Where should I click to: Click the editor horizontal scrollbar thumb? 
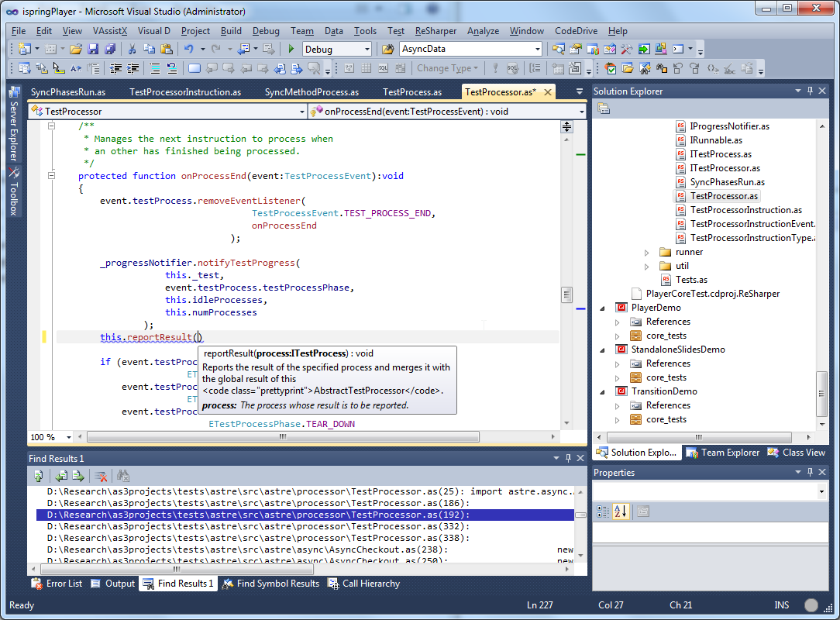point(283,437)
